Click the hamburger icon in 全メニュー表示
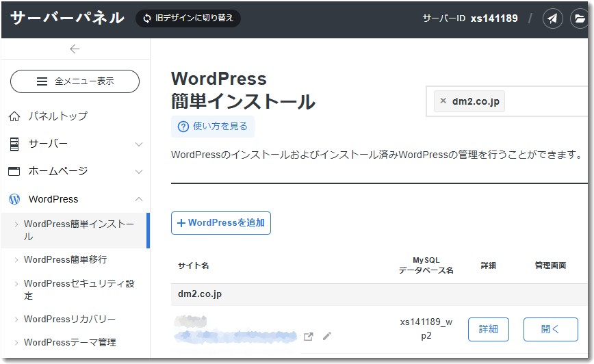 tap(42, 81)
